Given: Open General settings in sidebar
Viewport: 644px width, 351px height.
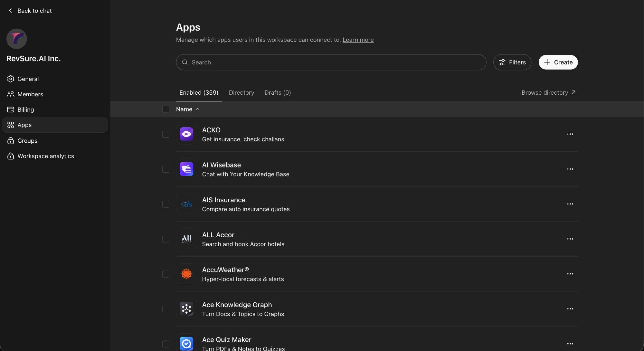Looking at the screenshot, I should tap(55, 79).
